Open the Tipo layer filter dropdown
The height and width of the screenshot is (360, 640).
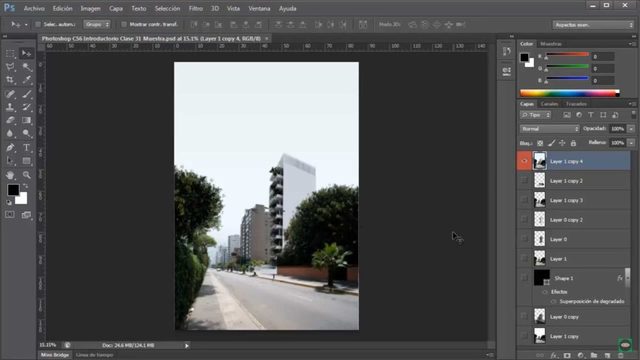536,115
